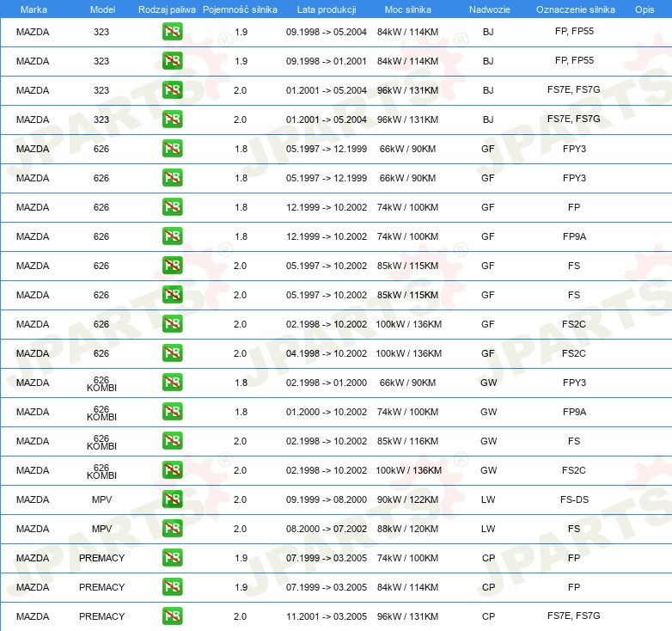The width and height of the screenshot is (672, 631).
Task: Click the fuel icon in the 626 KOMBI FPY3 row
Action: 172,383
